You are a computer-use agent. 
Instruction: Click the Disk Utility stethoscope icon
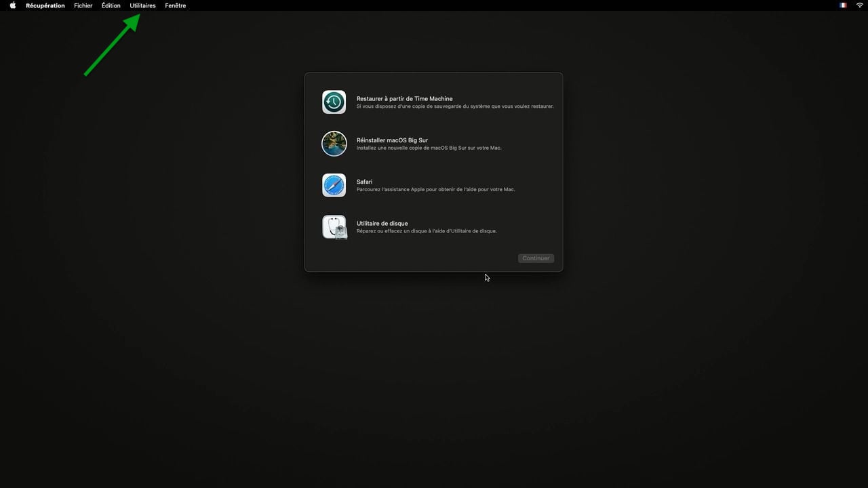tap(334, 227)
